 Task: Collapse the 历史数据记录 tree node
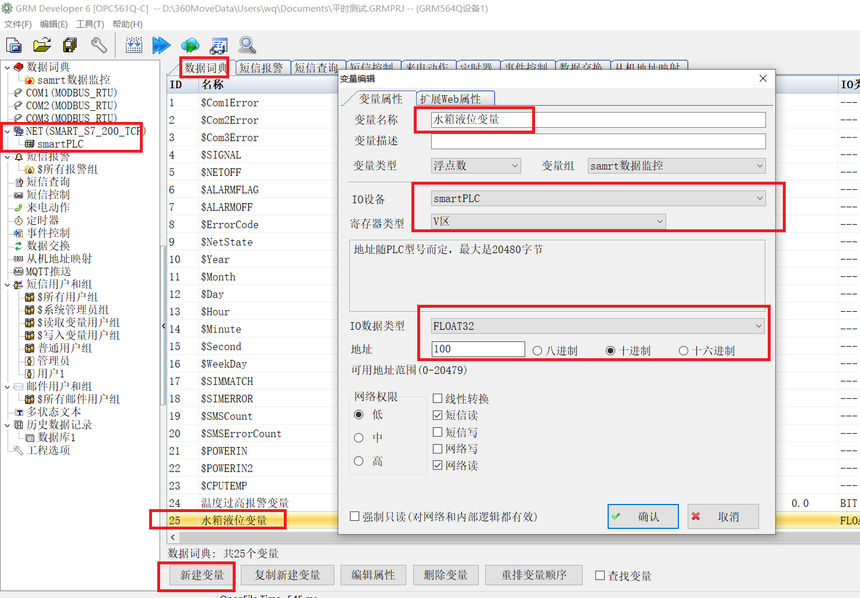7,425
